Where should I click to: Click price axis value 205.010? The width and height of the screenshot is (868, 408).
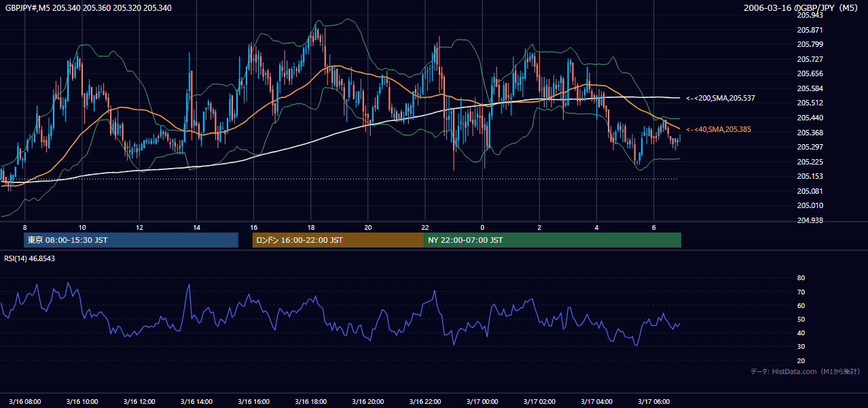810,205
